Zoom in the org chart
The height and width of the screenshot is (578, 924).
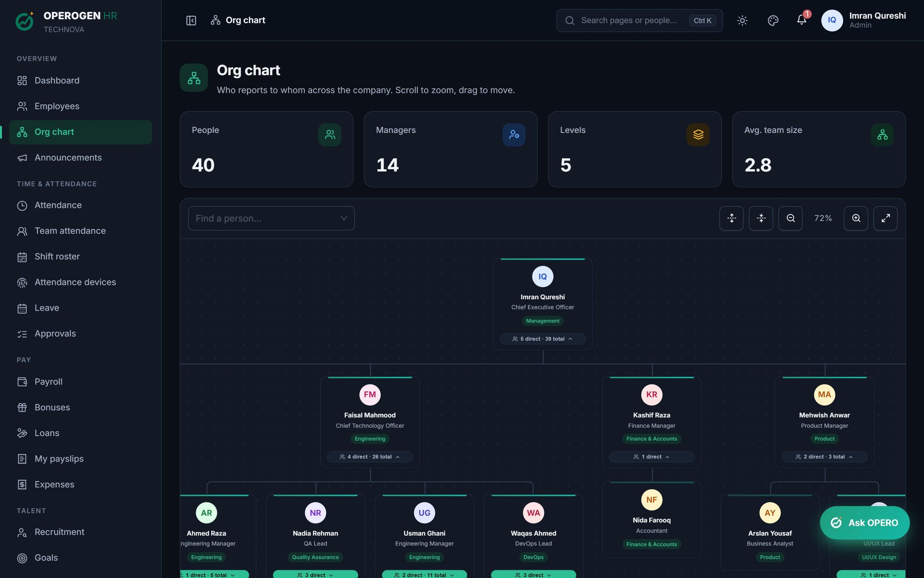point(856,218)
